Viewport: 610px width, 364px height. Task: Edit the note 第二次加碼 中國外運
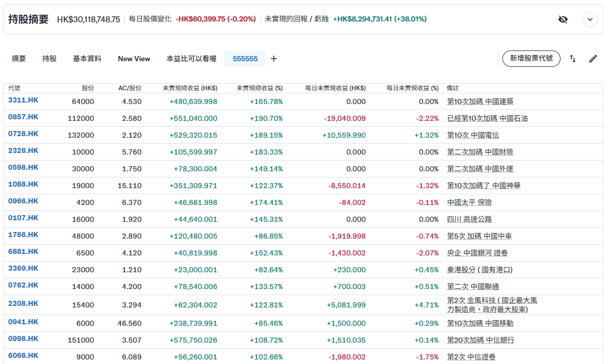480,169
